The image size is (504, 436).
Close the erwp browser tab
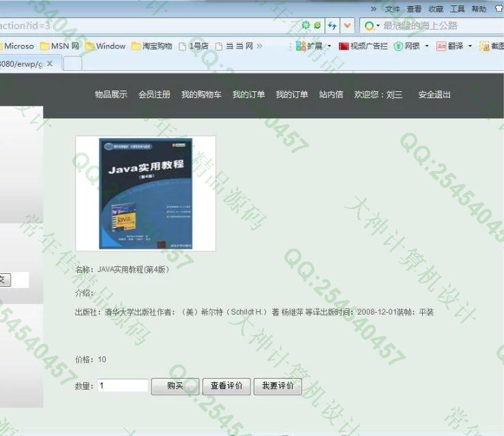pyautogui.click(x=50, y=63)
